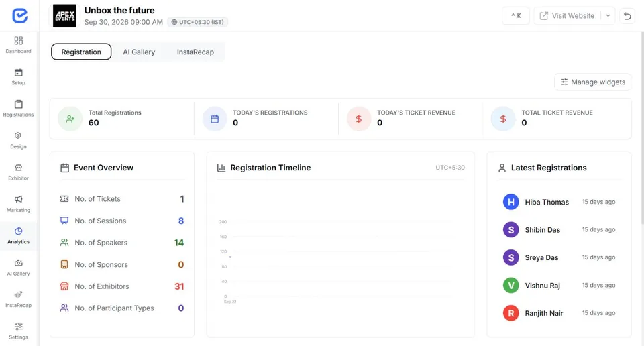Click the No. of Speakers people icon
This screenshot has height=346, width=644.
point(64,243)
